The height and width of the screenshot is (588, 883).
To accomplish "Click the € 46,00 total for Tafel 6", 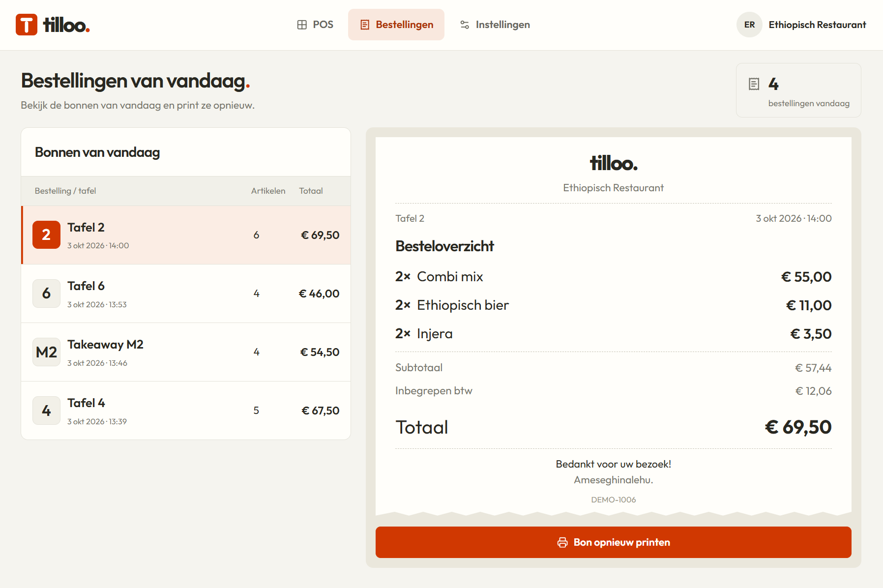I will tap(319, 294).
